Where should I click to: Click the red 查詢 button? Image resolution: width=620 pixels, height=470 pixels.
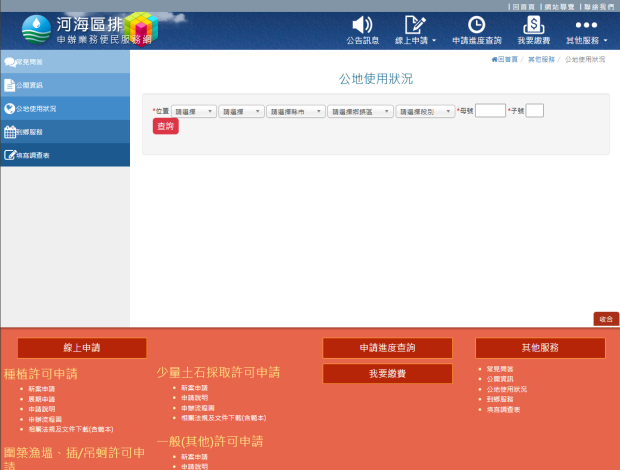point(166,126)
